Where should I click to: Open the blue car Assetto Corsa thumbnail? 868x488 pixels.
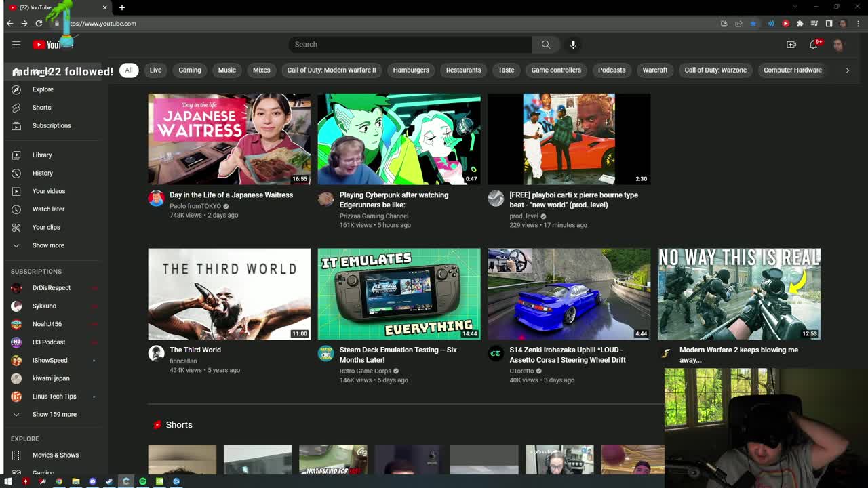point(569,294)
